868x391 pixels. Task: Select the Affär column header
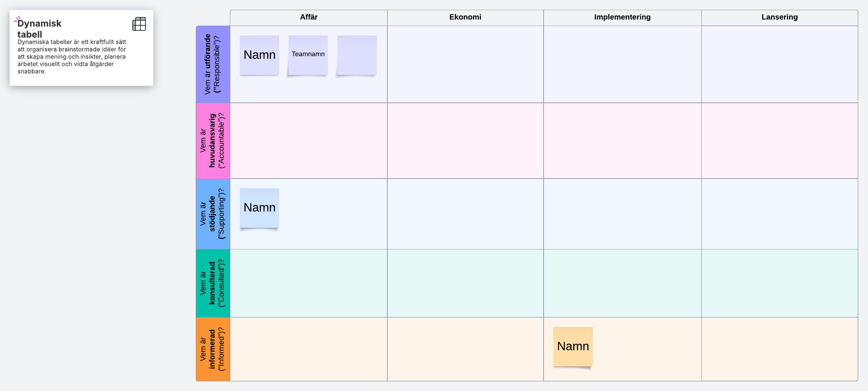pos(309,17)
